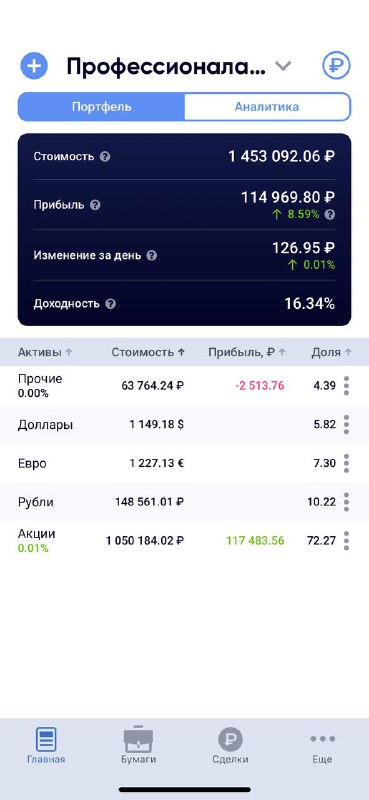This screenshot has height=800, width=369.
Task: Select the Портфель tab
Action: (x=102, y=107)
